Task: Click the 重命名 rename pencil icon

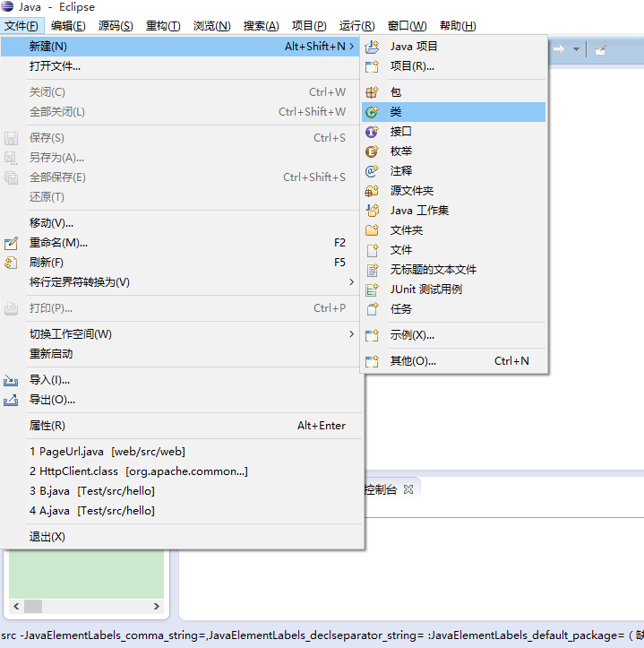Action: (x=11, y=243)
